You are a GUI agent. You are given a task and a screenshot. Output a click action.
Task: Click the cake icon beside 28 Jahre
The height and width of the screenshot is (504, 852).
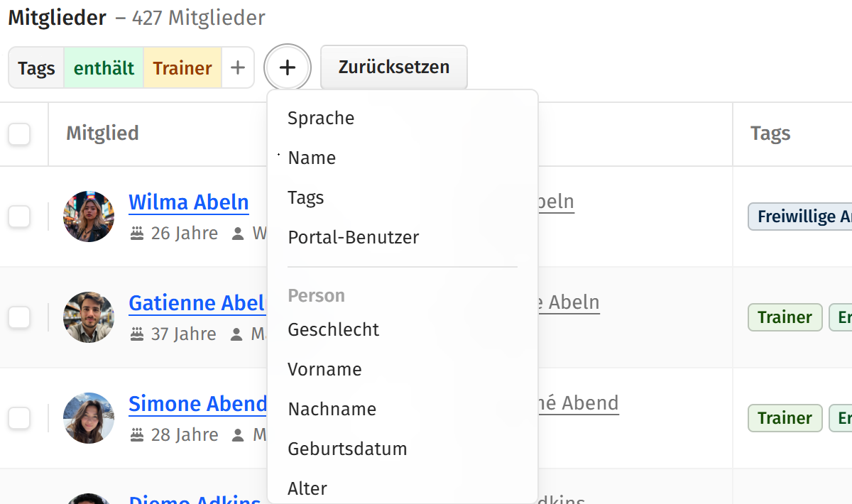[x=135, y=434]
